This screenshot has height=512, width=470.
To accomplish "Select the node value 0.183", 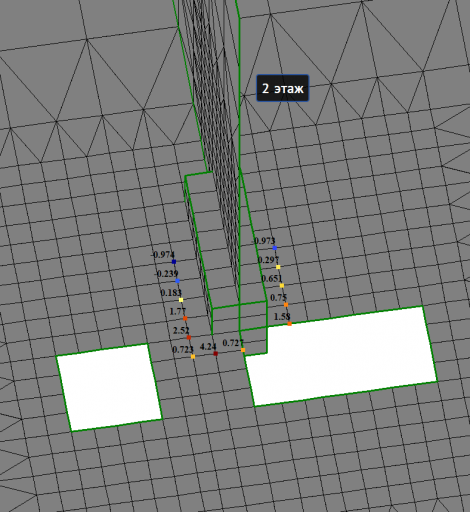I will [x=171, y=293].
